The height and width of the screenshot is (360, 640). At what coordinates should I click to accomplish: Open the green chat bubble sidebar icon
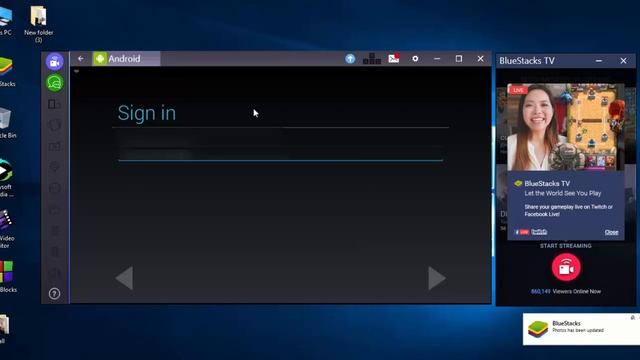[x=54, y=83]
